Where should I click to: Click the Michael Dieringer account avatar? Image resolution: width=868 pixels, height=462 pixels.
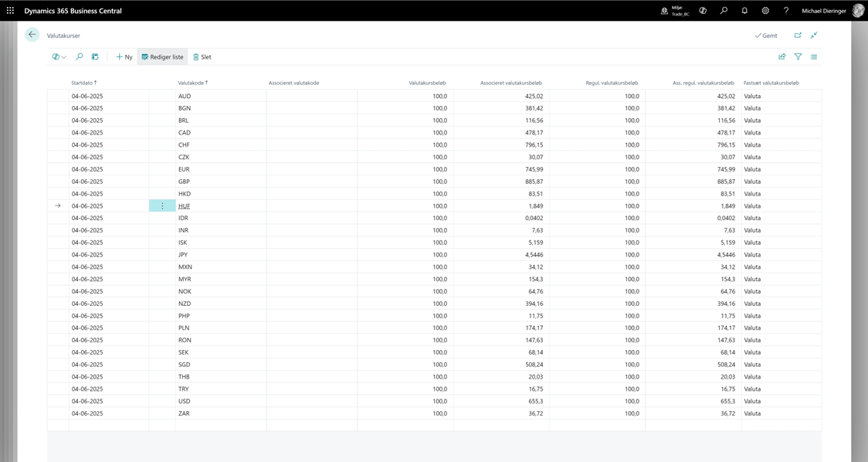coord(858,11)
